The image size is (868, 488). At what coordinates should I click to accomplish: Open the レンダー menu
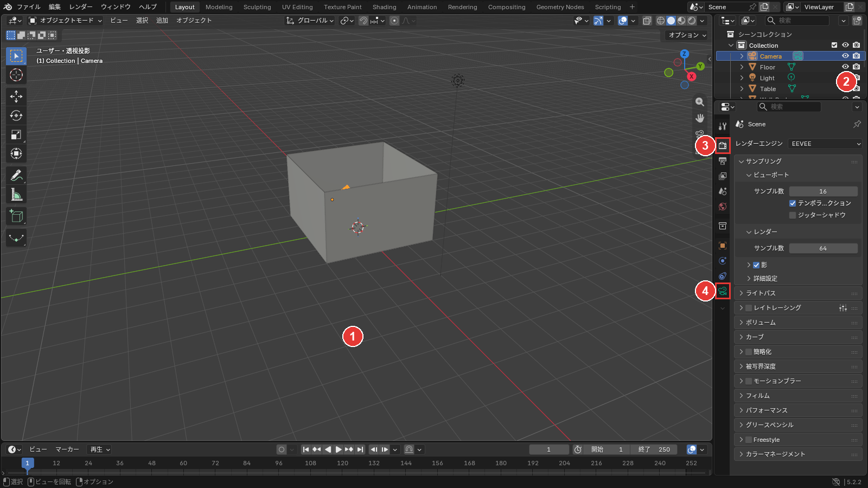81,7
